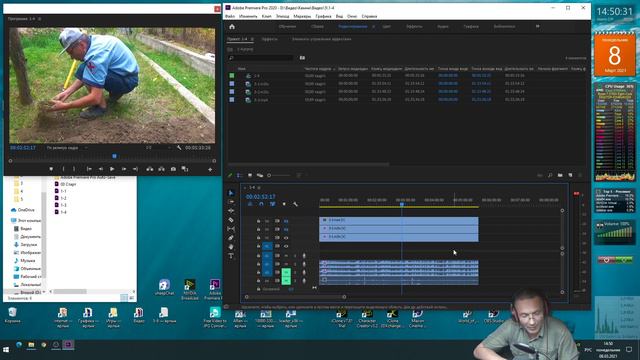Open Comparison View in Program monitor

[x=185, y=169]
